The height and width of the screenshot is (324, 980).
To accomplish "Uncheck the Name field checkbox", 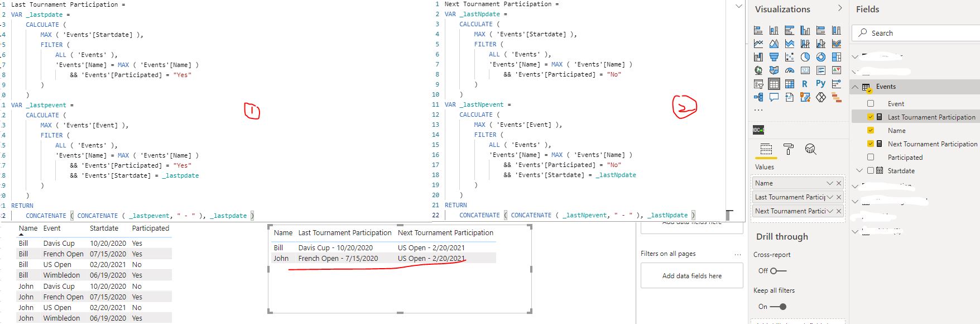I will click(871, 130).
